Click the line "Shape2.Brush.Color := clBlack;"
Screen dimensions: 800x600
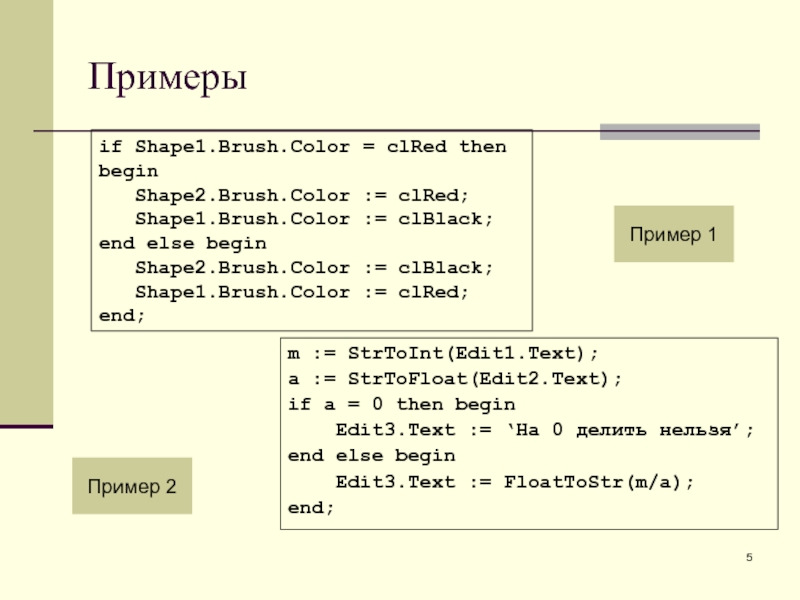314,268
